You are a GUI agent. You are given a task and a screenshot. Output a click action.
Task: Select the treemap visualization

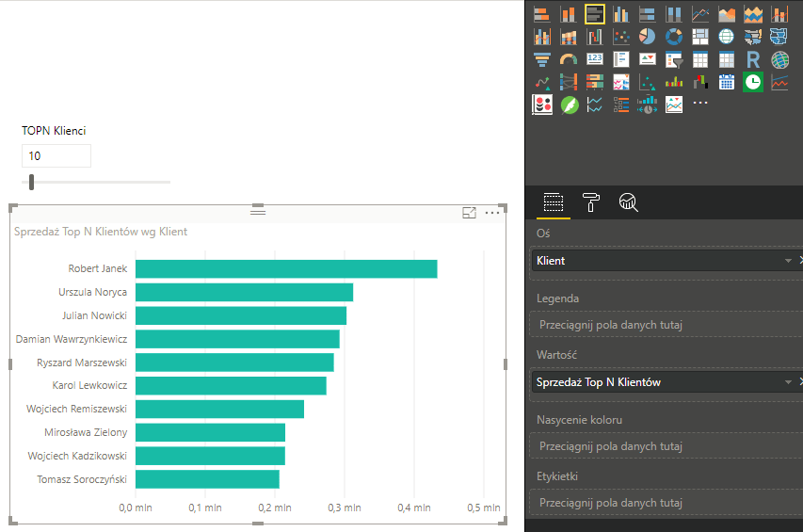click(x=700, y=37)
